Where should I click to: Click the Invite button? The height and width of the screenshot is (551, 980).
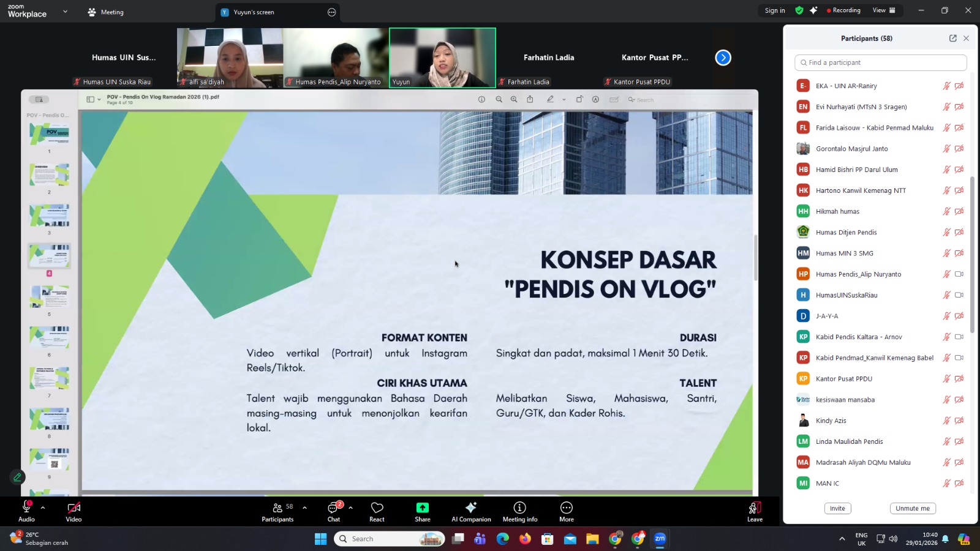pyautogui.click(x=837, y=508)
